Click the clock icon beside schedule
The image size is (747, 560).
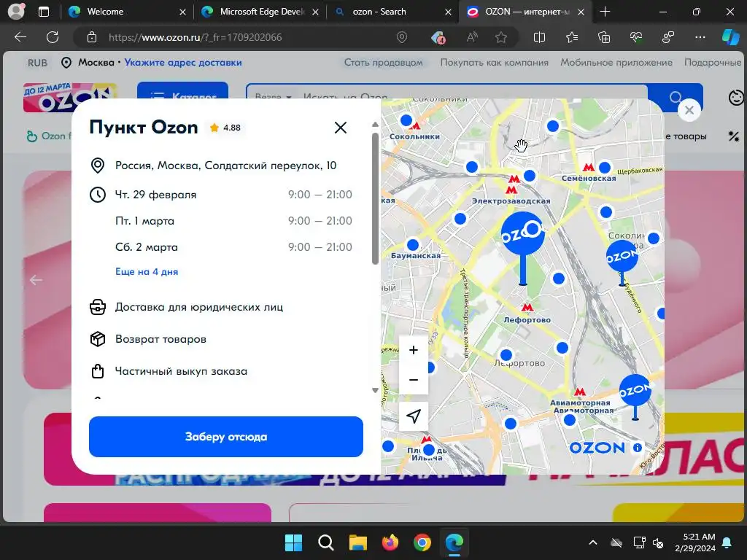point(98,195)
